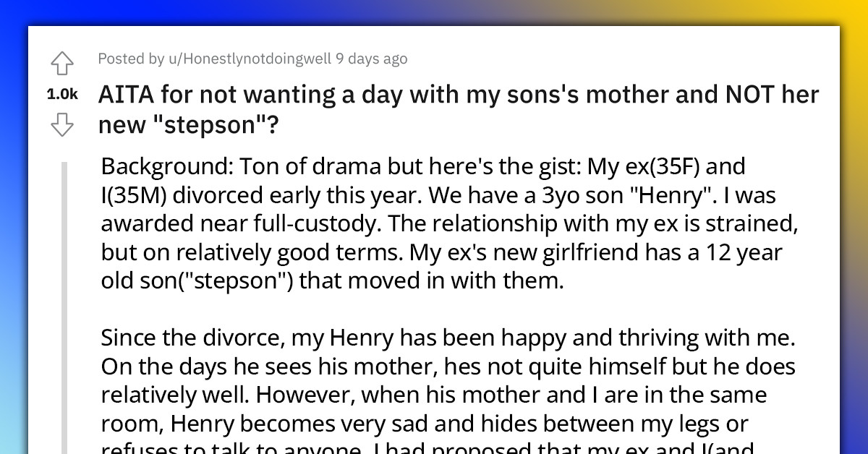Click the 1.0k vote score
The image size is (868, 454).
coord(62,93)
